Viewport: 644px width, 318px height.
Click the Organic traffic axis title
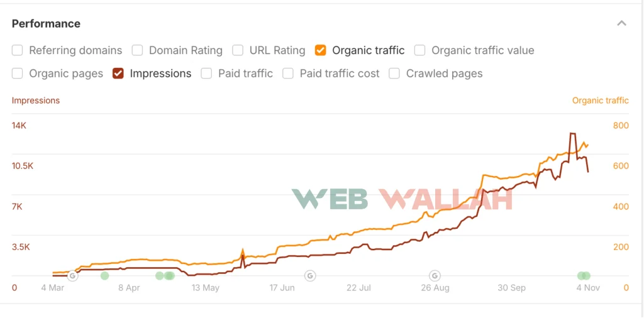point(600,101)
